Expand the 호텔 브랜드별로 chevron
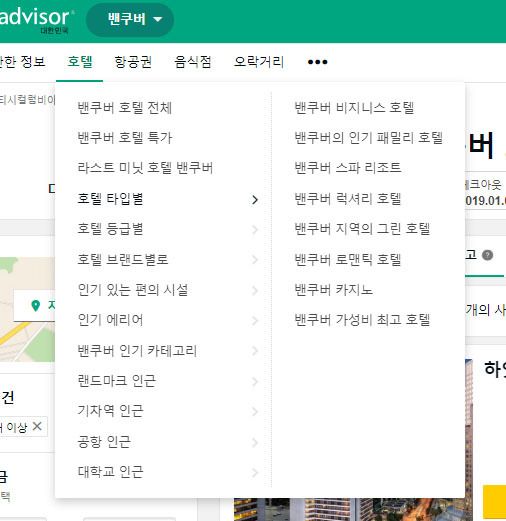This screenshot has width=506, height=521. pos(255,260)
